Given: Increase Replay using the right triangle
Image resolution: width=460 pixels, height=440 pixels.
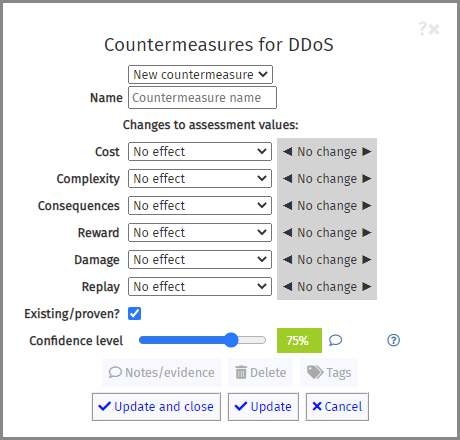Looking at the screenshot, I should (x=367, y=286).
